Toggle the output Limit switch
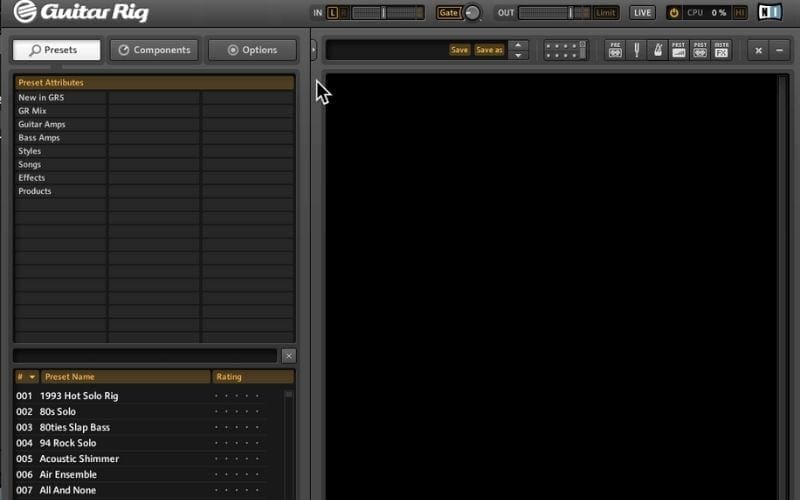The image size is (800, 500). [x=605, y=13]
